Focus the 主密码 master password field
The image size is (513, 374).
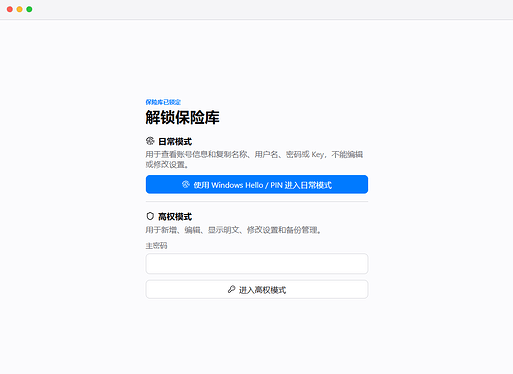[257, 264]
